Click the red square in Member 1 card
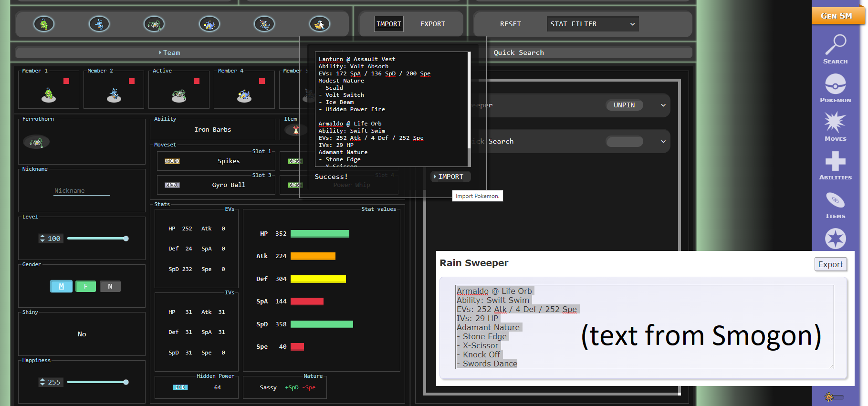This screenshot has width=868, height=406. [x=66, y=81]
